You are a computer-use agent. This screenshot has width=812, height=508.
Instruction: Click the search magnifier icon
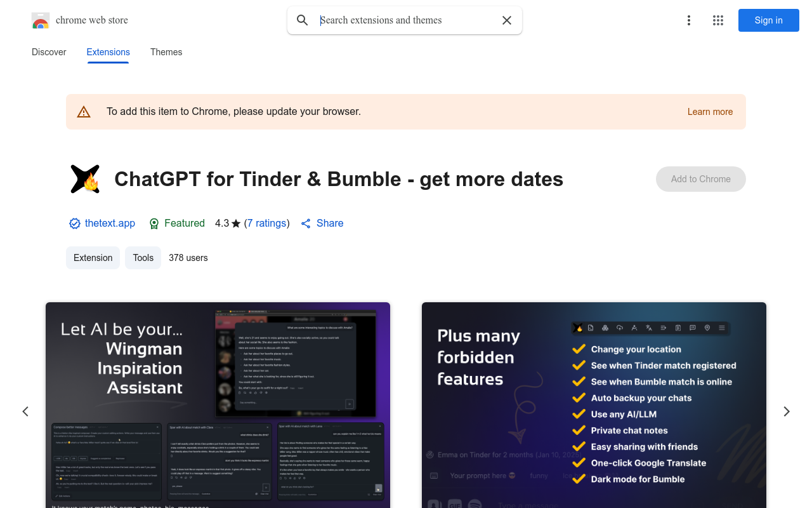[303, 20]
